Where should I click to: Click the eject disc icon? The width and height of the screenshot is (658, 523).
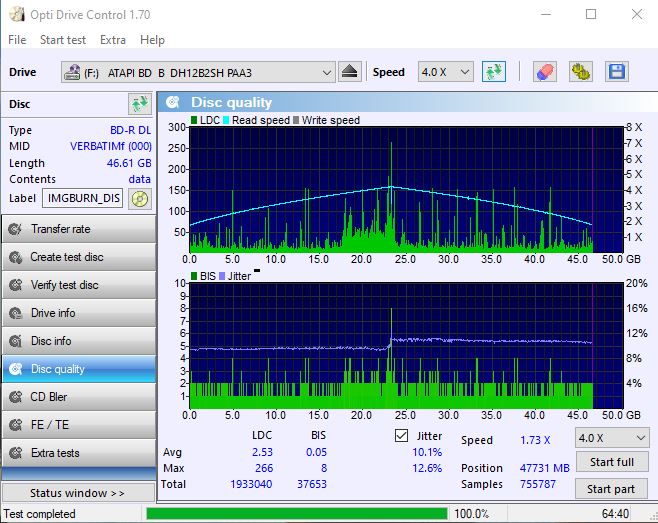(x=349, y=72)
